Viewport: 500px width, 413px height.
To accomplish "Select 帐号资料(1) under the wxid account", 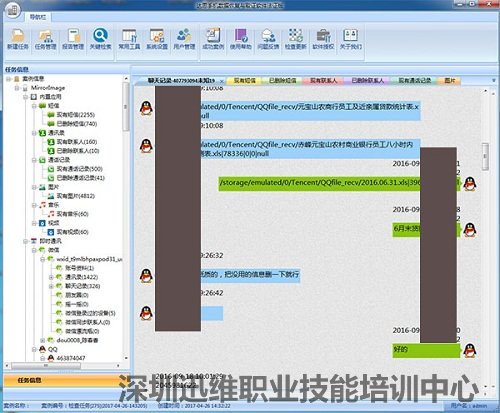I will pyautogui.click(x=80, y=268).
